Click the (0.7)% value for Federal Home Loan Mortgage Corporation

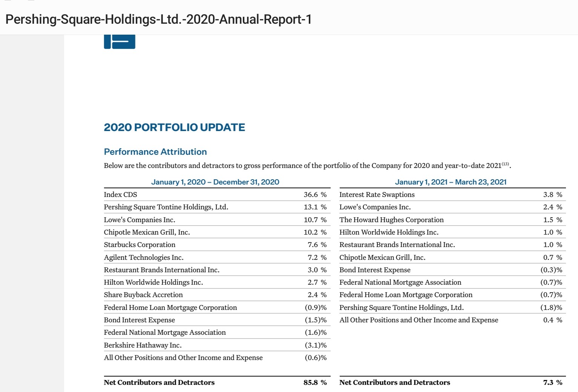pos(551,295)
